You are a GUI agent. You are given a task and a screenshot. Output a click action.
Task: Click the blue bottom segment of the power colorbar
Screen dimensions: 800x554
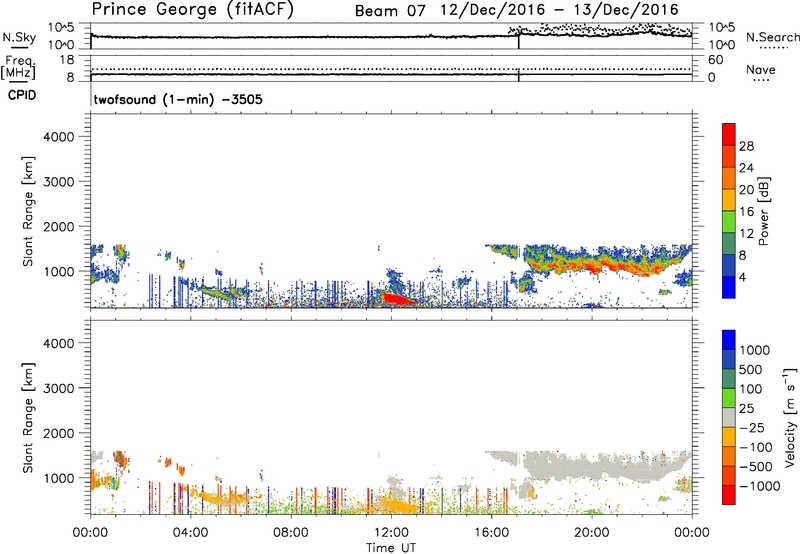pos(729,287)
